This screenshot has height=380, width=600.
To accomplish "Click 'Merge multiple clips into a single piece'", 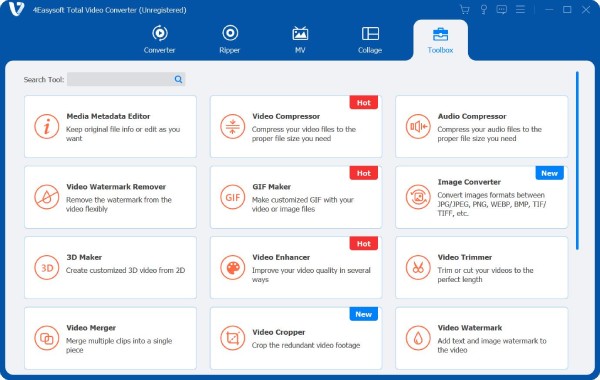I will pyautogui.click(x=119, y=345).
